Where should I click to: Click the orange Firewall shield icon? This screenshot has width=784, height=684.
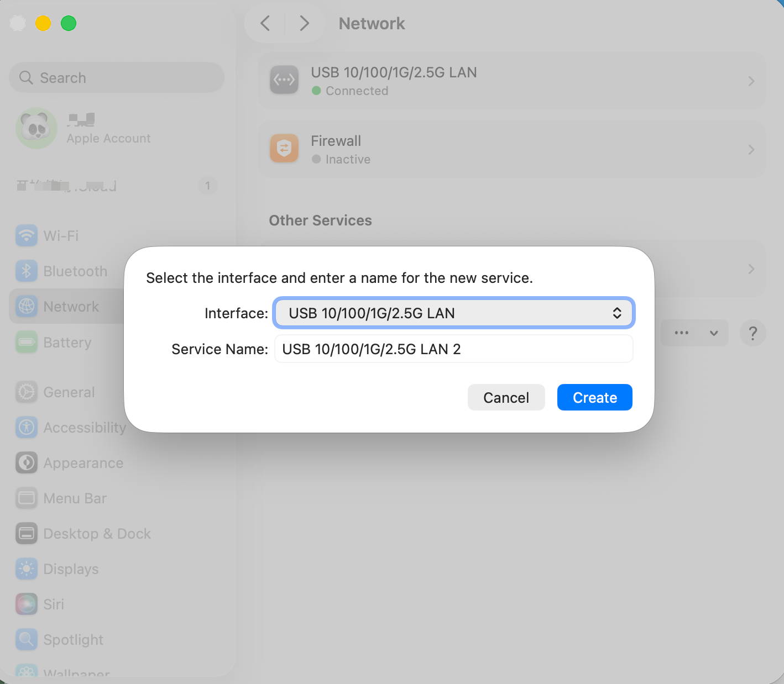coord(284,149)
